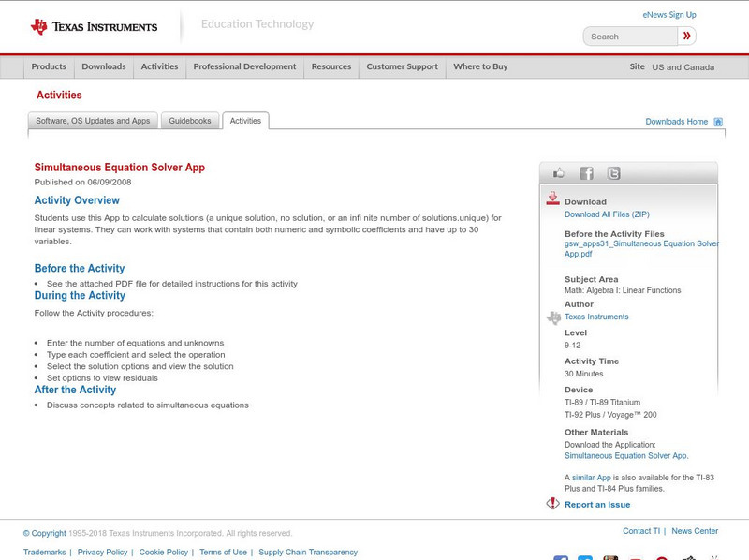The image size is (749, 560).
Task: Open Professional Development menu
Action: coord(244,66)
